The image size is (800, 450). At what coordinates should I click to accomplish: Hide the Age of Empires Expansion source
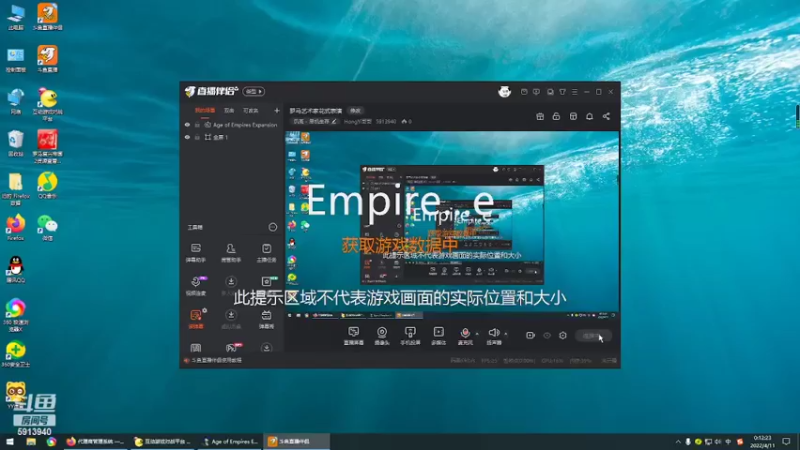[x=187, y=125]
